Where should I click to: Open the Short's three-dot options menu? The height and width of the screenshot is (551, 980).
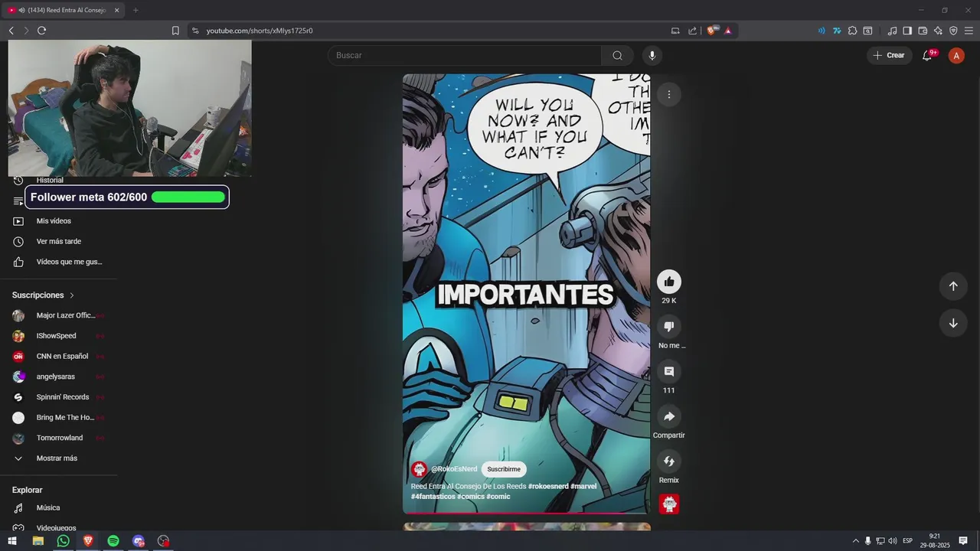click(668, 94)
